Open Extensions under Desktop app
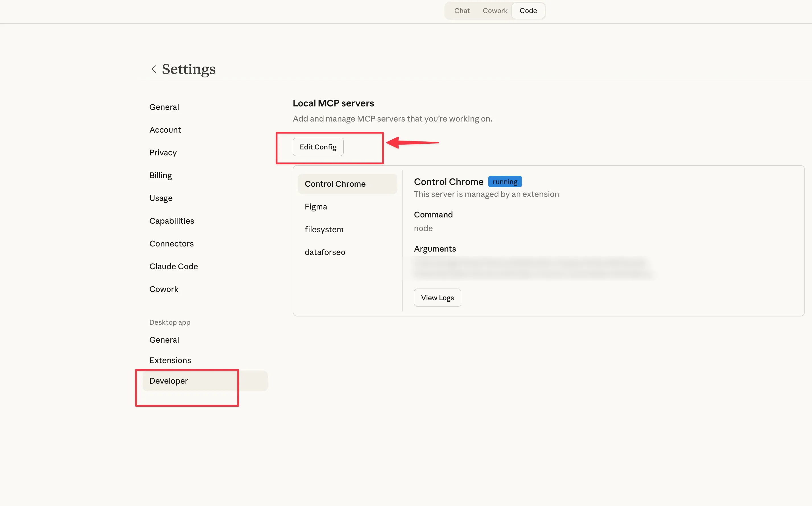 [x=170, y=360]
